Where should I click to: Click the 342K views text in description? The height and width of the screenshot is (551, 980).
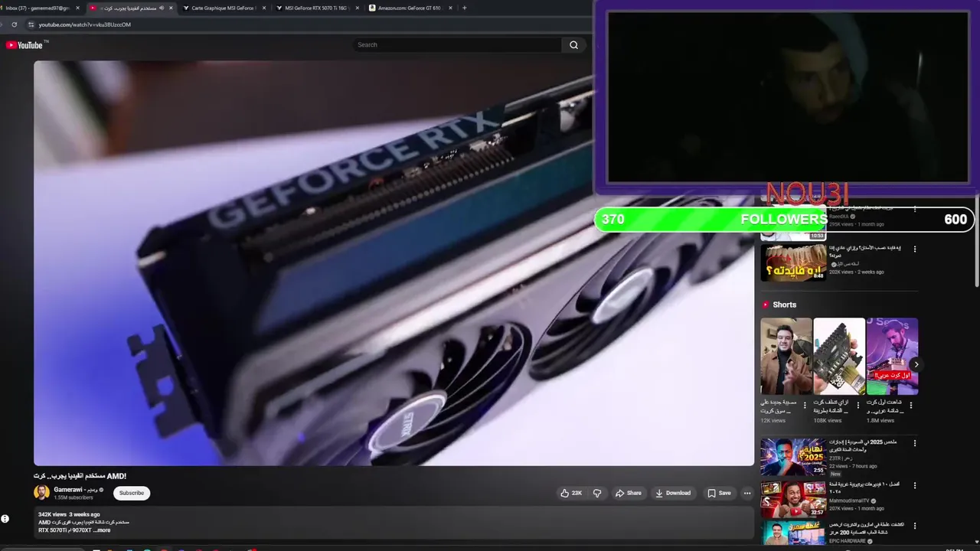pos(52,514)
